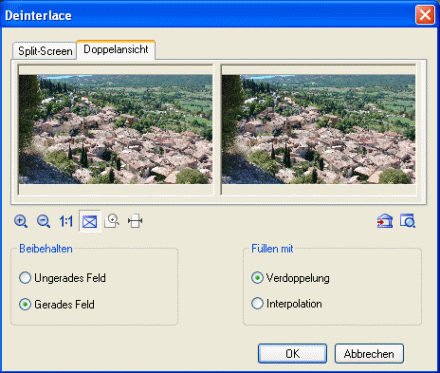Select the zoom-to-area page magnifier icon

pos(112,221)
